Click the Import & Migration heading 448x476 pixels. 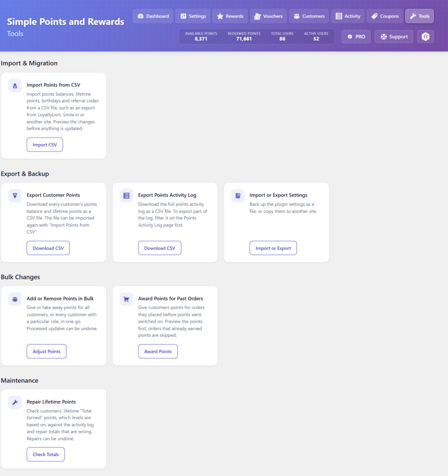coord(29,63)
